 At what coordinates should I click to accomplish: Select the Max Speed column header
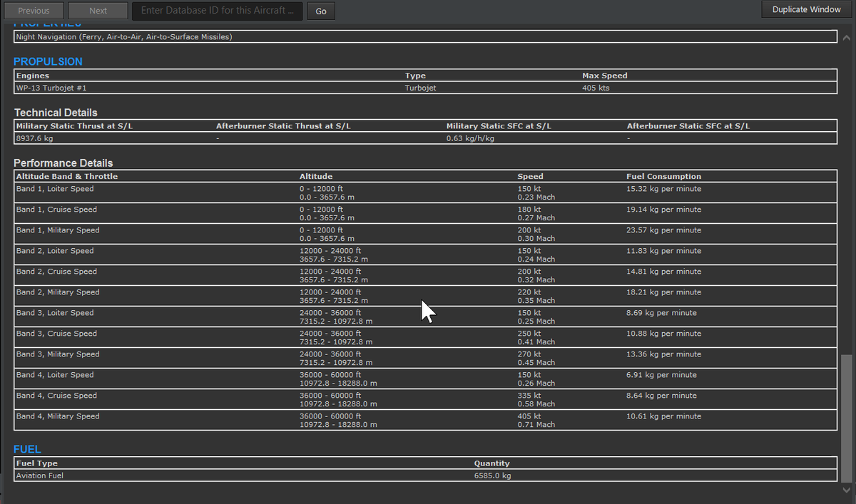tap(605, 76)
